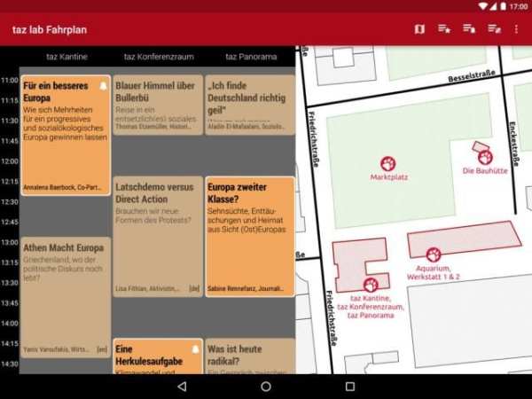Screen dimensions: 532x399
Task: Click the 12:00 time marker
Action: tap(9, 161)
